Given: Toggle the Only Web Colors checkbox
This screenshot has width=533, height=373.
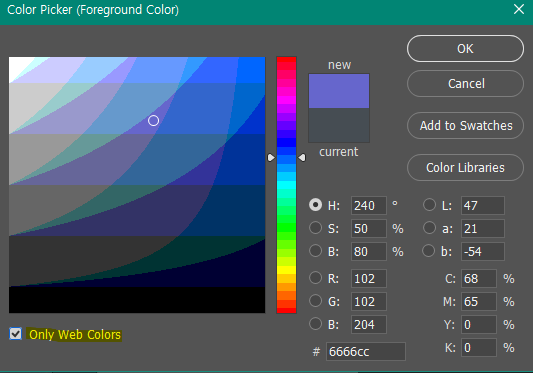Looking at the screenshot, I should click(16, 334).
